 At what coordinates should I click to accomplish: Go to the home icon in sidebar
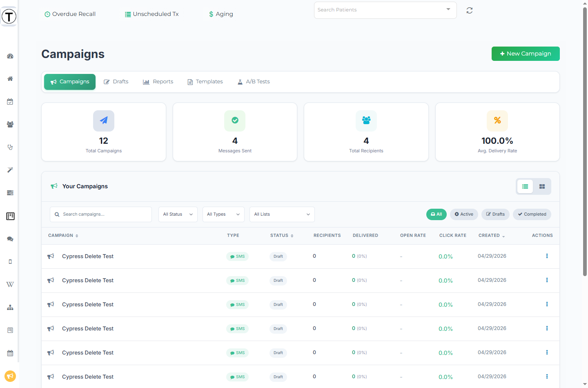(x=10, y=79)
